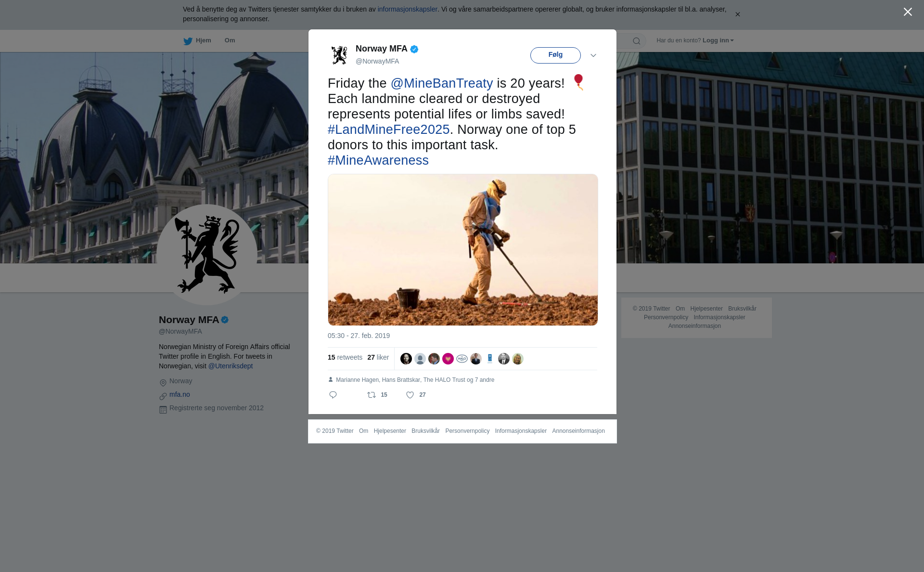Dismiss the cookie notice with small X
Image resolution: width=924 pixels, height=572 pixels.
coord(737,14)
